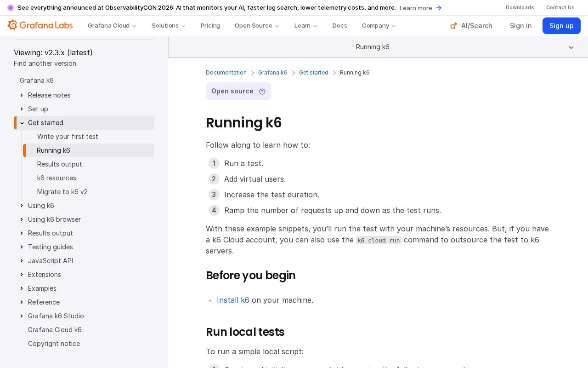Image resolution: width=588 pixels, height=368 pixels.
Task: Open Migrate to k6 v2 page
Action: (x=62, y=192)
